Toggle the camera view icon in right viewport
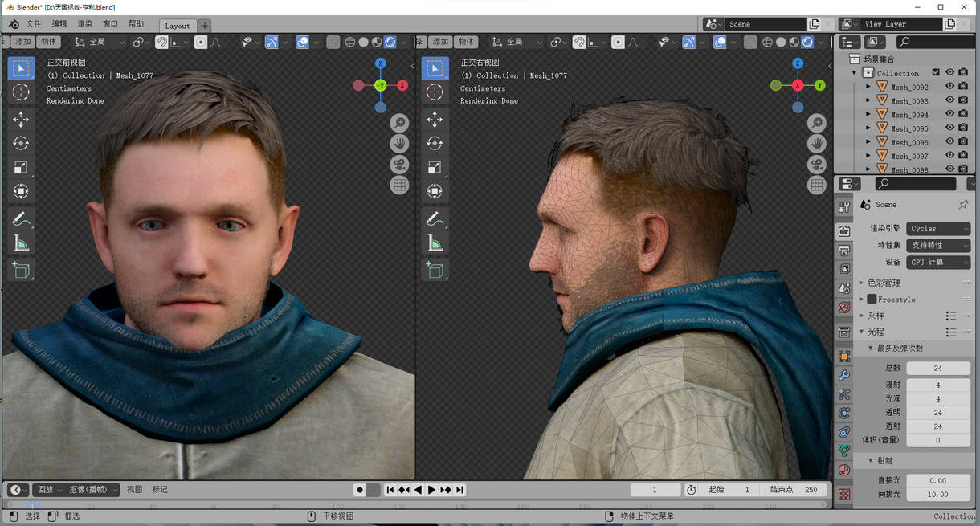This screenshot has height=526, width=980. click(x=817, y=164)
